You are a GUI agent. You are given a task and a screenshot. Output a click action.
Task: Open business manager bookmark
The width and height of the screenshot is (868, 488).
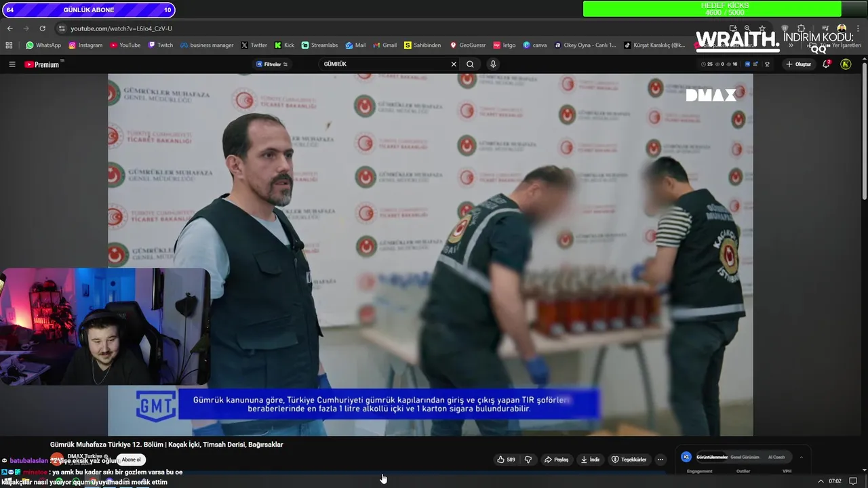tap(207, 45)
